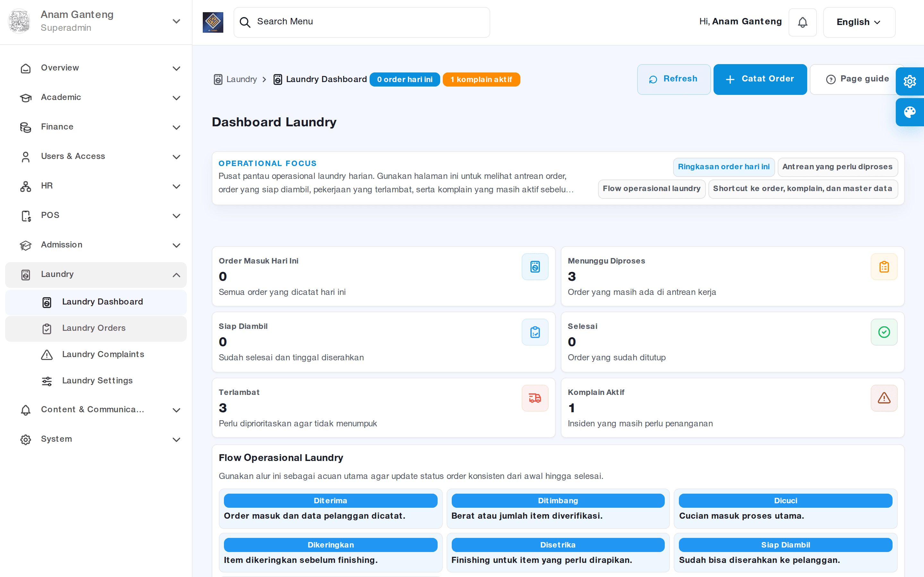Click the green checkmark icon on Selesai card
924x577 pixels.
click(884, 332)
